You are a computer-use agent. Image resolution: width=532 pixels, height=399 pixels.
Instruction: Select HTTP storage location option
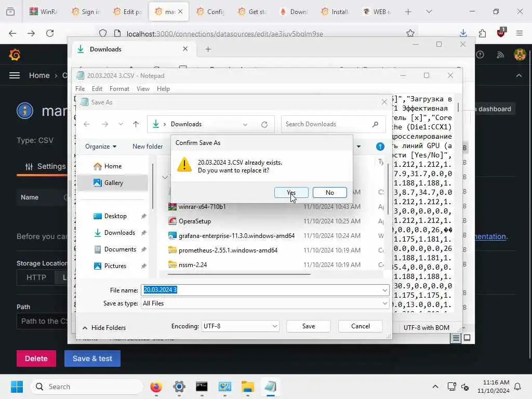coord(36,277)
